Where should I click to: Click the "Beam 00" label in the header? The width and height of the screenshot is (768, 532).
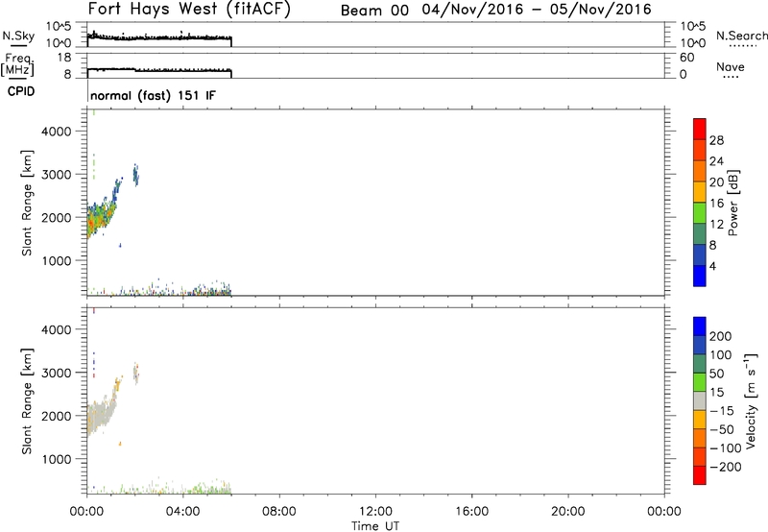(374, 11)
